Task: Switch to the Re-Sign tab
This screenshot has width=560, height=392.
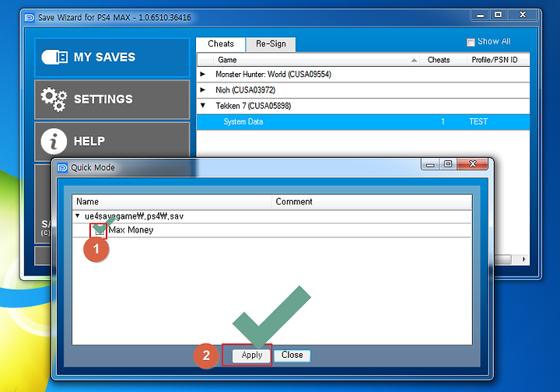Action: point(271,44)
